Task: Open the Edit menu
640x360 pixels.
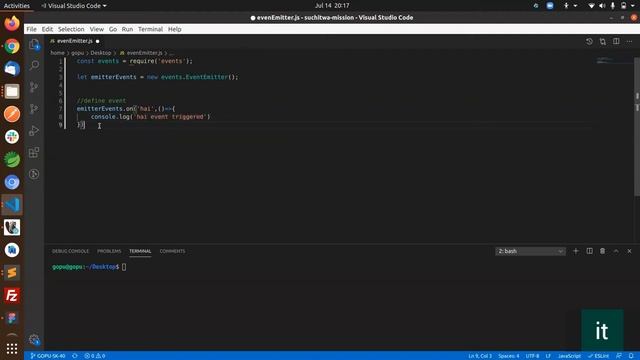Action: click(x=47, y=29)
